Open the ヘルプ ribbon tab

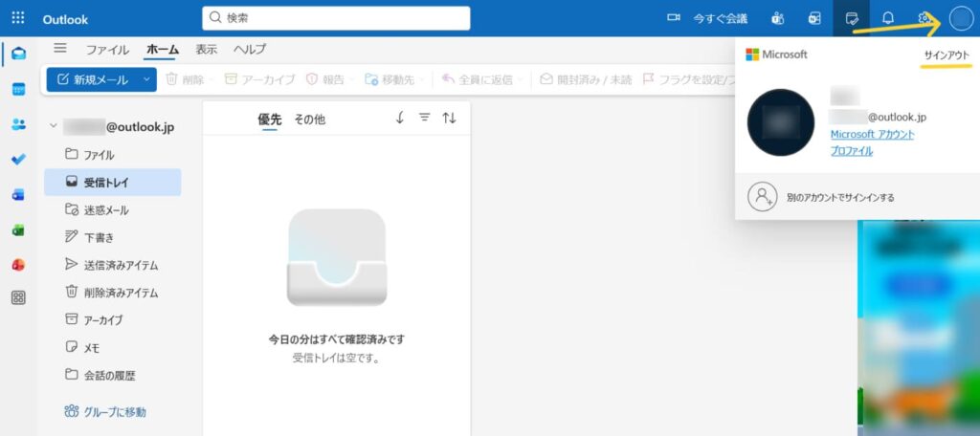pyautogui.click(x=250, y=50)
